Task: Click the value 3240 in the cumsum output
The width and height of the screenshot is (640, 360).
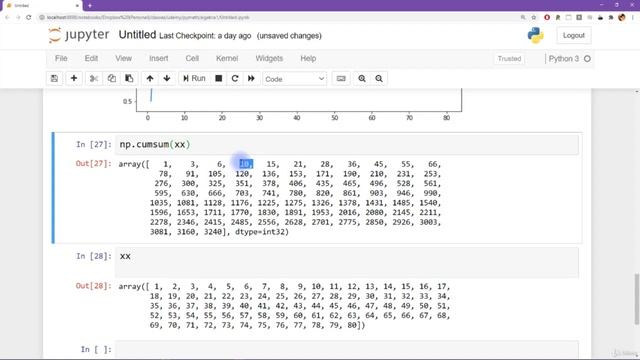Action: tap(213, 232)
